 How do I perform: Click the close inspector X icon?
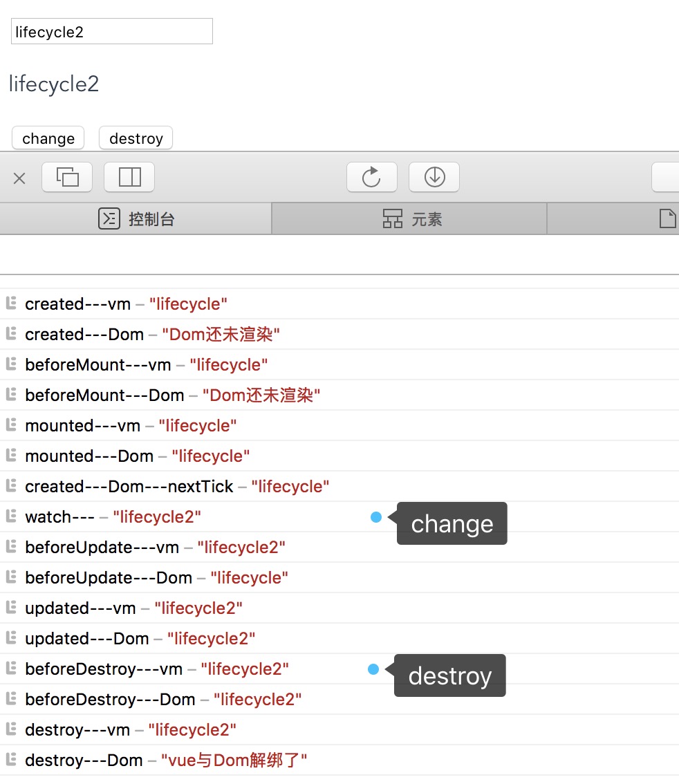[19, 178]
